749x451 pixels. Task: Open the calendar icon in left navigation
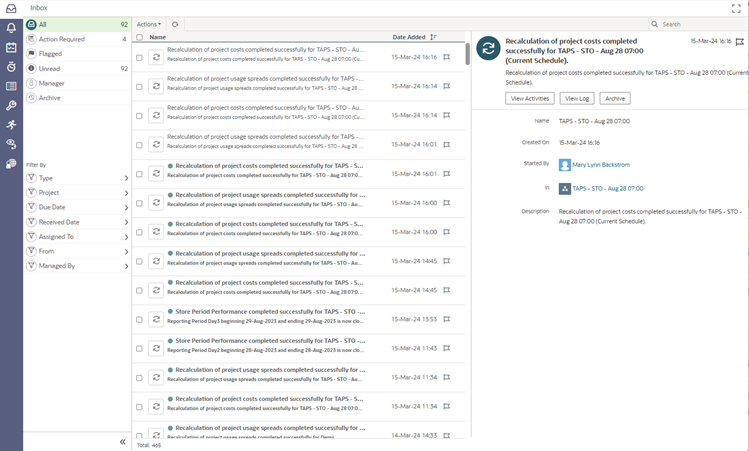11,47
